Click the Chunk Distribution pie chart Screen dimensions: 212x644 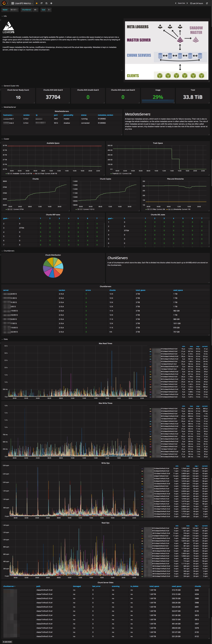pos(53,268)
